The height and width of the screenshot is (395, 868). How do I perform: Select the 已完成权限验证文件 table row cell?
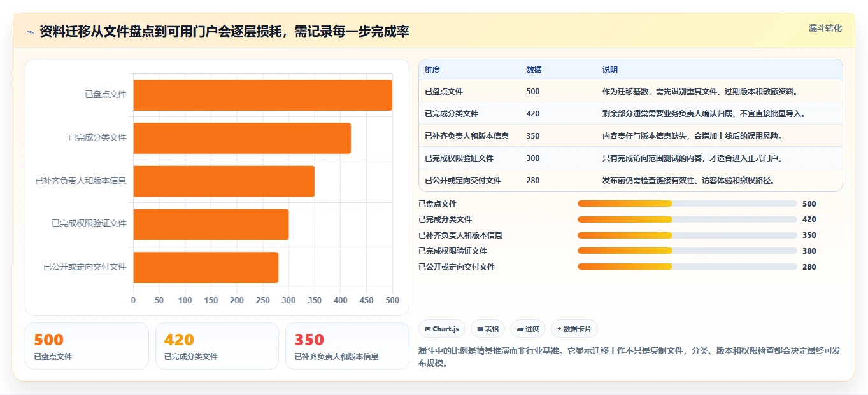point(459,158)
